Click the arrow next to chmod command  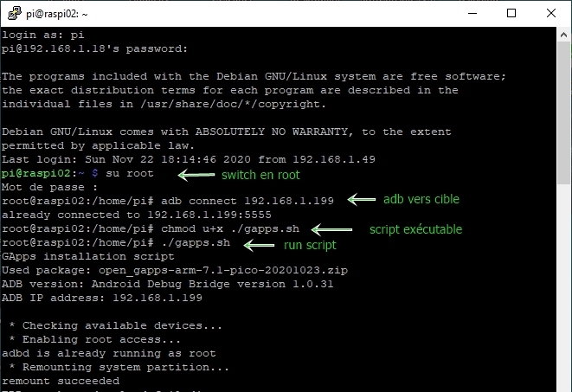pyautogui.click(x=332, y=229)
